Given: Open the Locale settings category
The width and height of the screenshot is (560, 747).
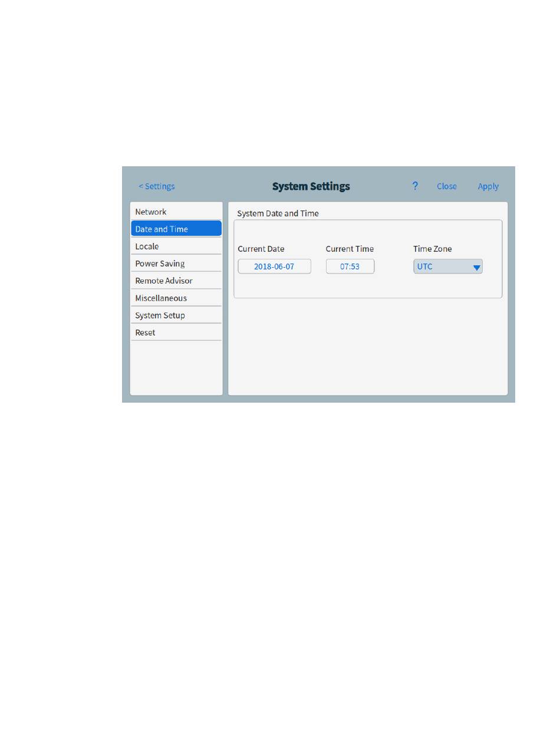Looking at the screenshot, I should (176, 246).
